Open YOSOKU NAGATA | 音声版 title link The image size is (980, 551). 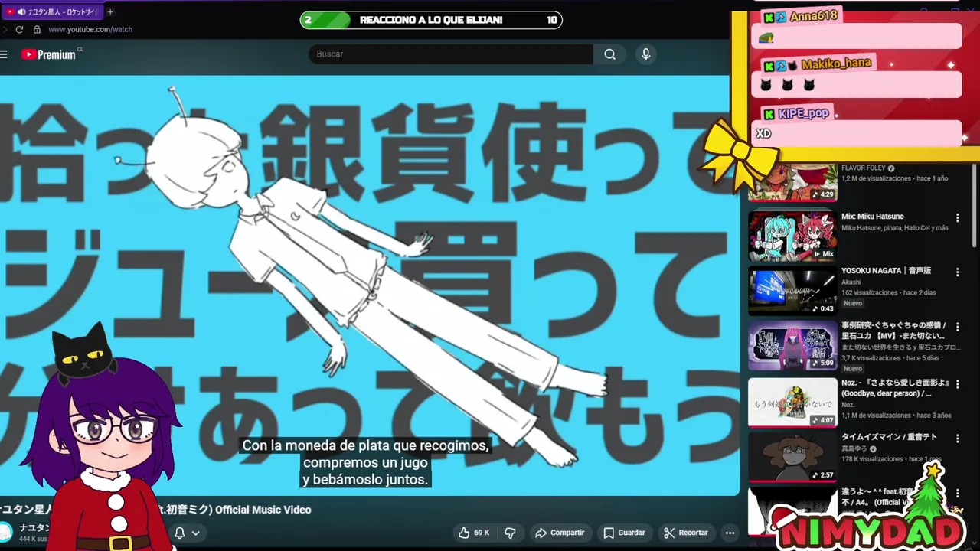(886, 271)
